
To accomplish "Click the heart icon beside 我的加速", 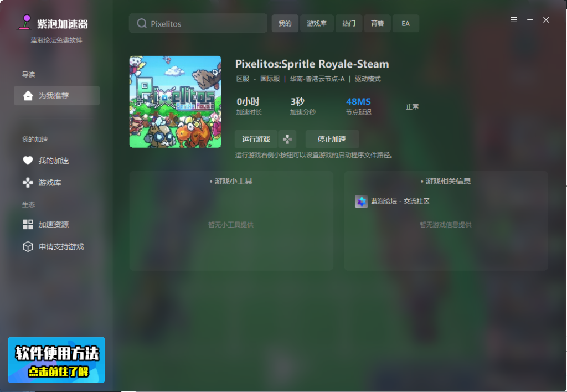I will (x=28, y=161).
